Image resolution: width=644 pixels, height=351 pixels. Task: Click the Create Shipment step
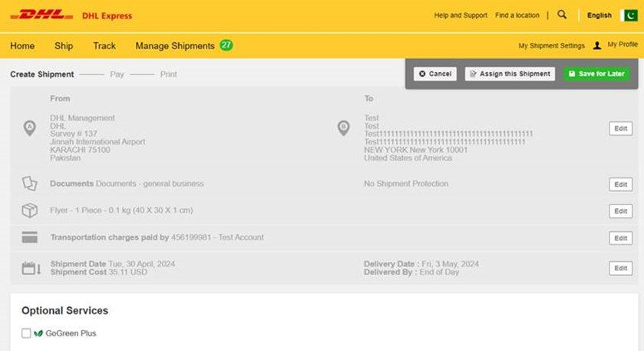pos(42,75)
